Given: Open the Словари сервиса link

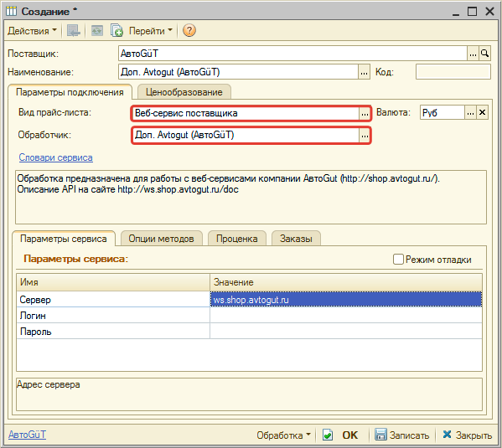Looking at the screenshot, I should coord(55,157).
